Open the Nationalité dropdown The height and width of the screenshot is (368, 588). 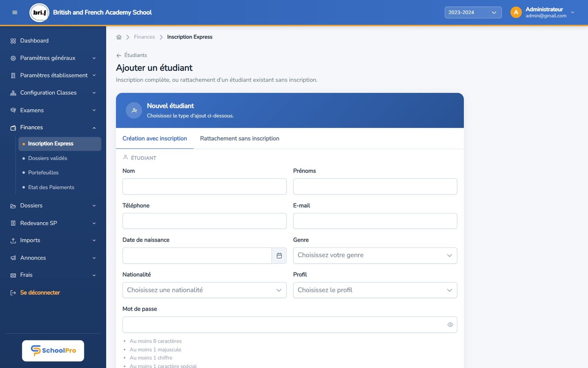[x=204, y=290]
